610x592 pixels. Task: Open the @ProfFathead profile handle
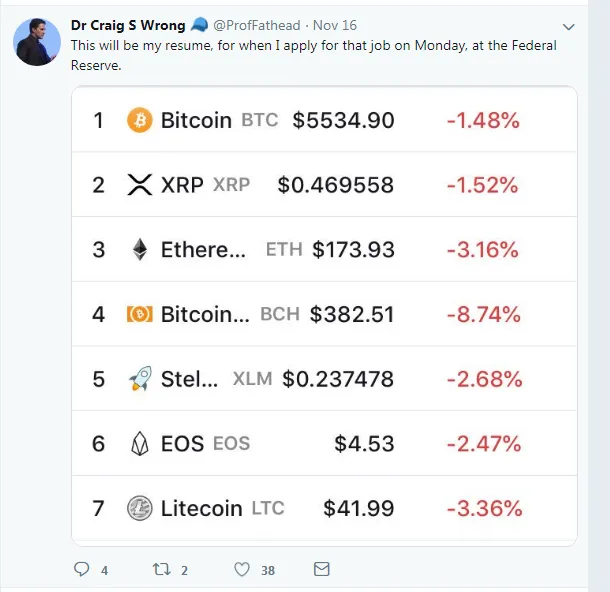257,25
